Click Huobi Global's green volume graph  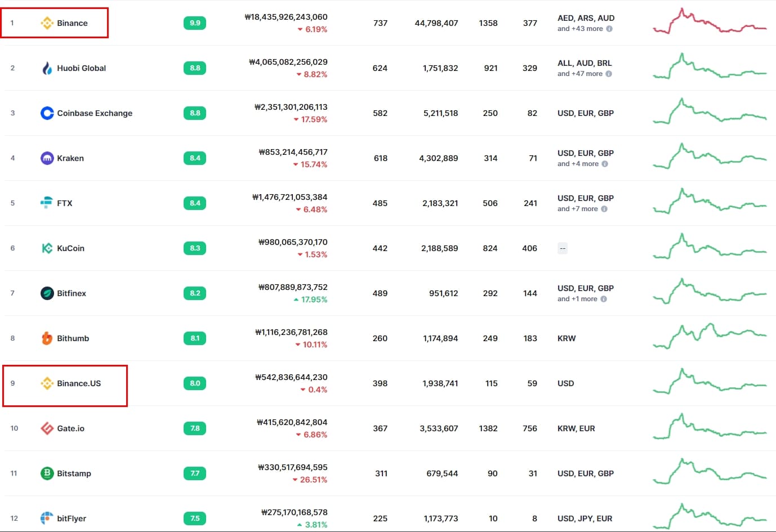710,66
